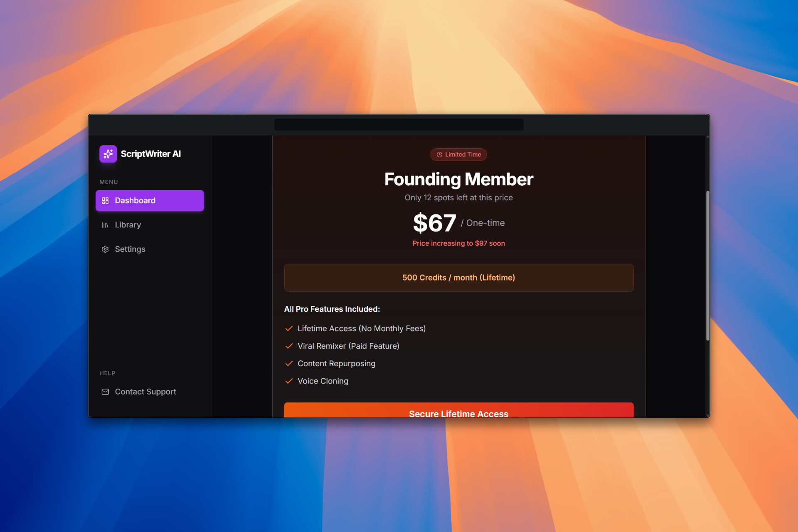This screenshot has height=532, width=798.
Task: Click the checkmark next to Content Repurposing
Action: (x=289, y=363)
